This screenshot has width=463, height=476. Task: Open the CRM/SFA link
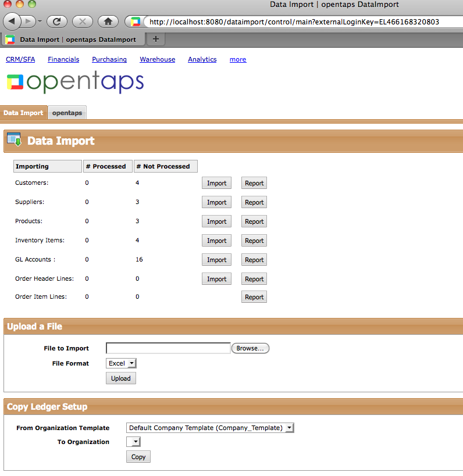pos(20,59)
